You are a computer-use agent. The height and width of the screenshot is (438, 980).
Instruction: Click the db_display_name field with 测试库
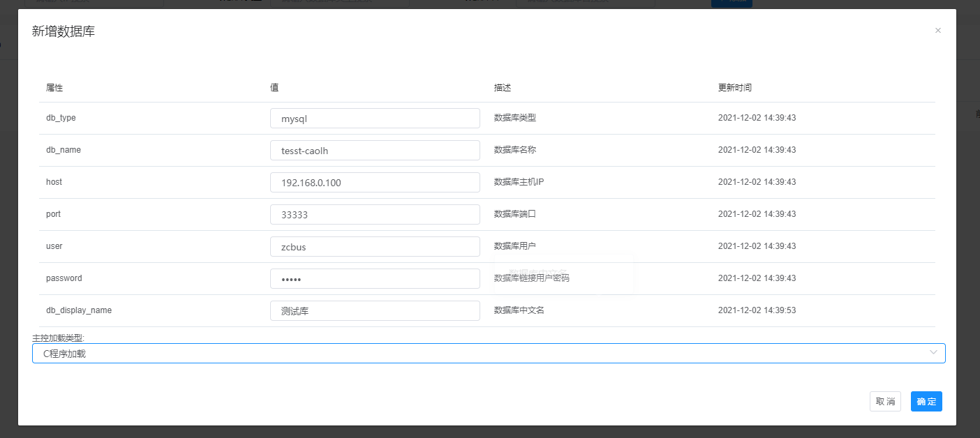[x=375, y=311]
